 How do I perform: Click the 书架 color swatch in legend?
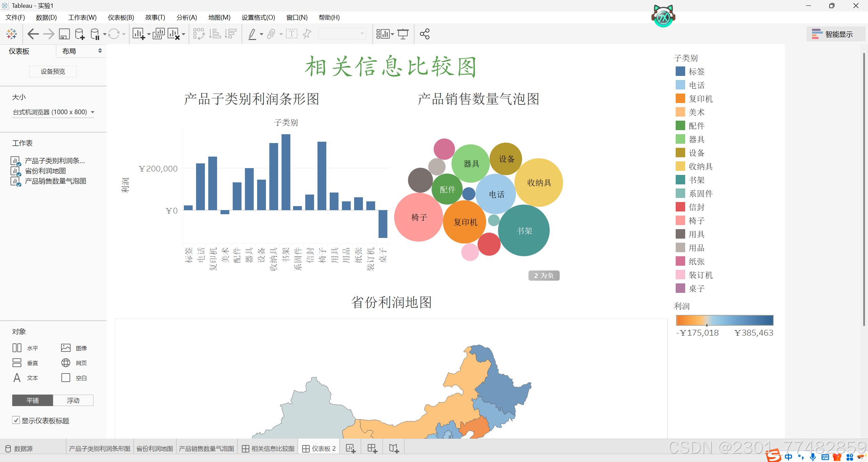[680, 180]
